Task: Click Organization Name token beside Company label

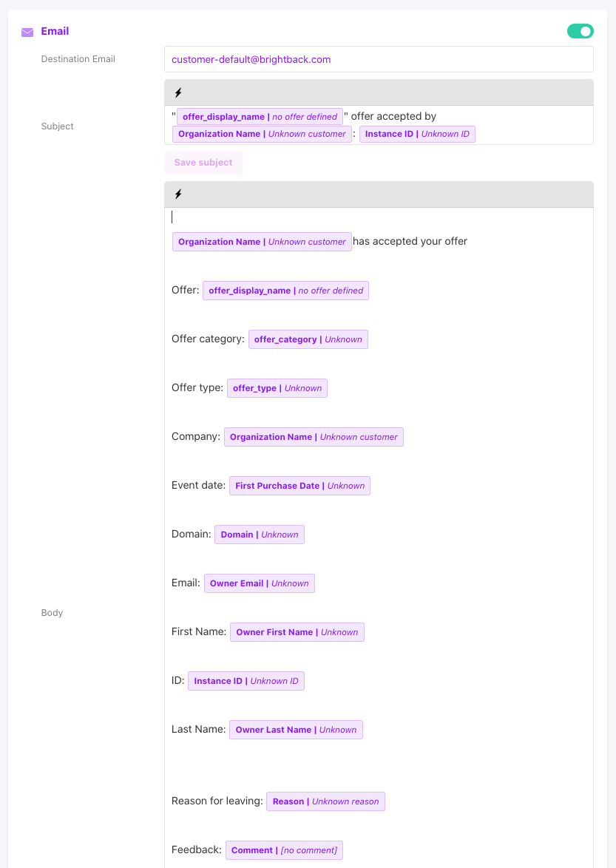Action: [314, 437]
